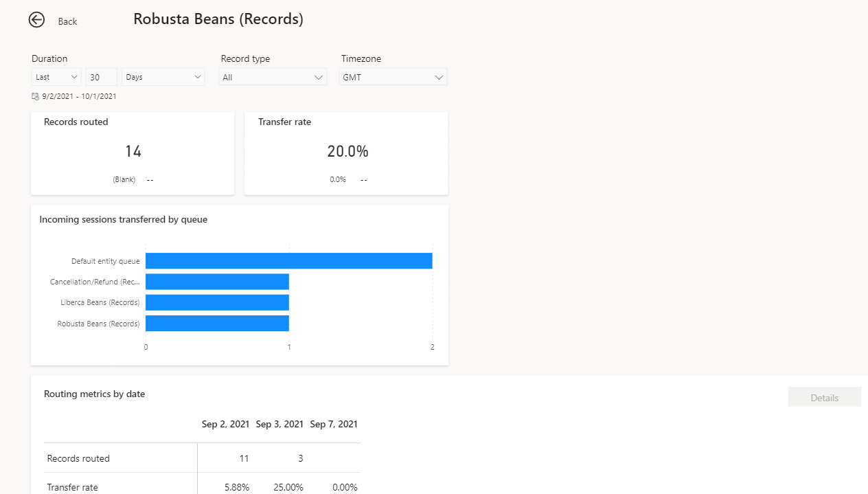Open the date range calendar icon
This screenshot has width=868, height=494.
click(34, 96)
